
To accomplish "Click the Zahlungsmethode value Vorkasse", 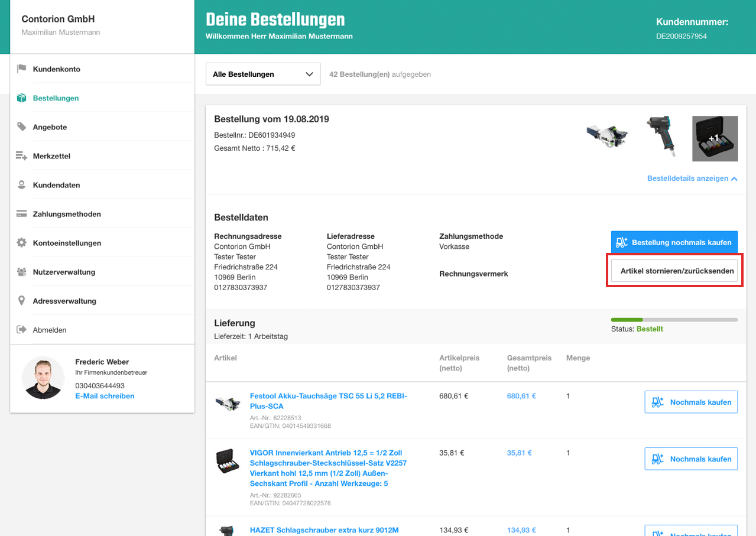I will [455, 246].
